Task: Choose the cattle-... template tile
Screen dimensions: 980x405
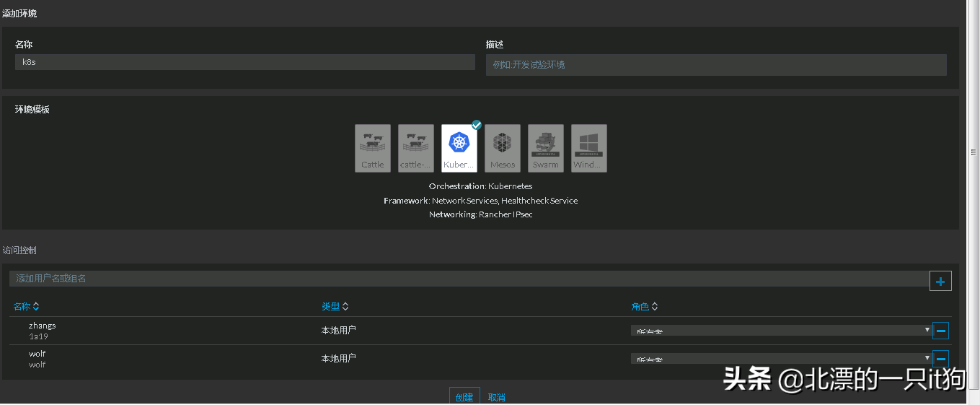Action: [416, 148]
